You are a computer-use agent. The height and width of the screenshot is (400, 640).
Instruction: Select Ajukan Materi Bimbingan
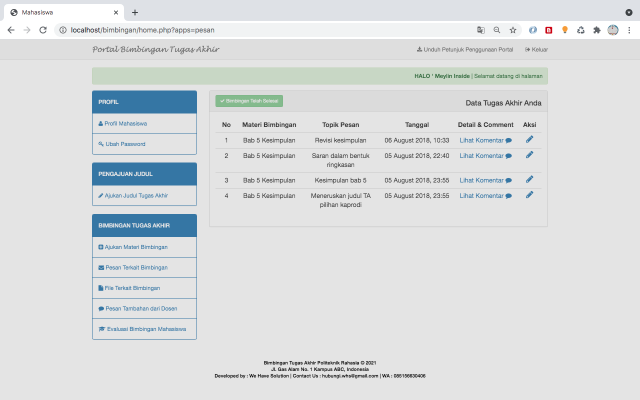pos(133,247)
